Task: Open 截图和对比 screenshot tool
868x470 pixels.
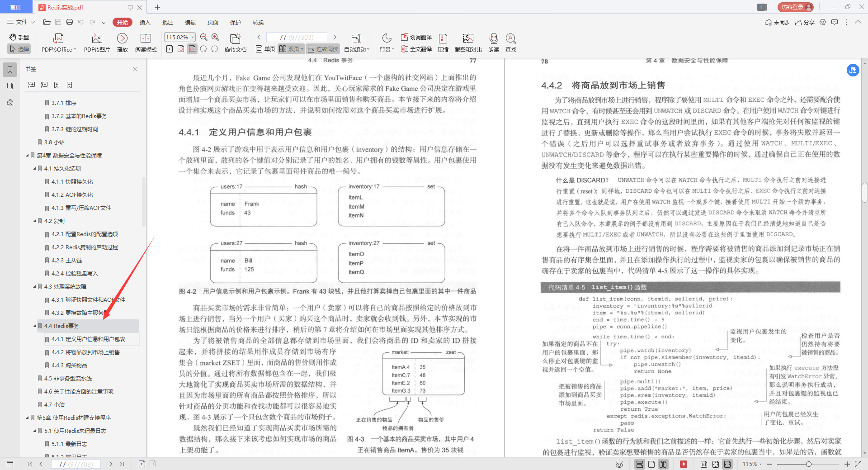Action: [x=468, y=43]
